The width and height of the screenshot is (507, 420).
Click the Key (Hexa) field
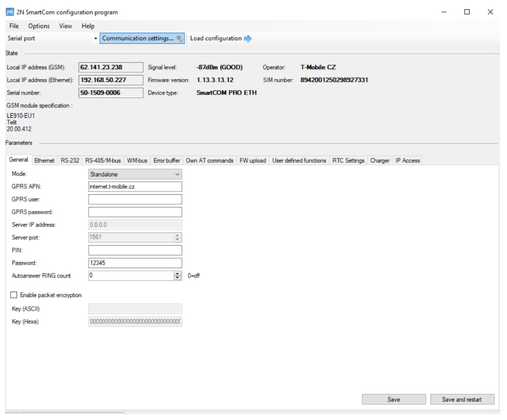(x=135, y=322)
